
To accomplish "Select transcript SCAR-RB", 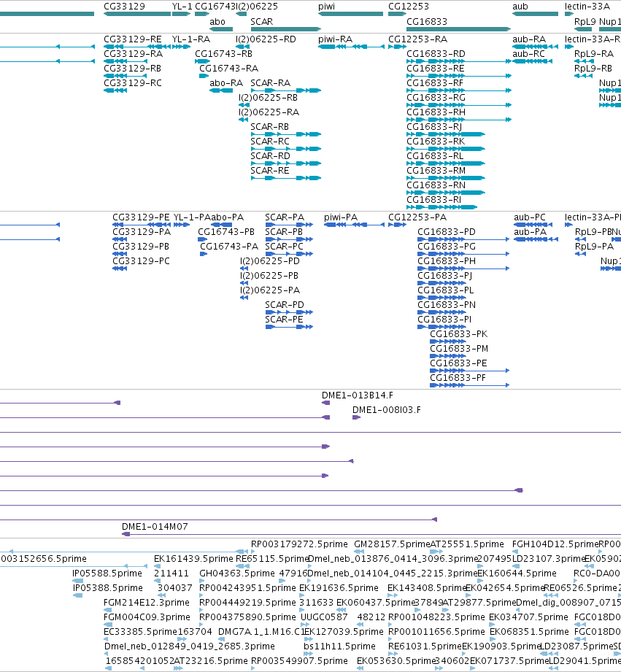I will tap(286, 134).
